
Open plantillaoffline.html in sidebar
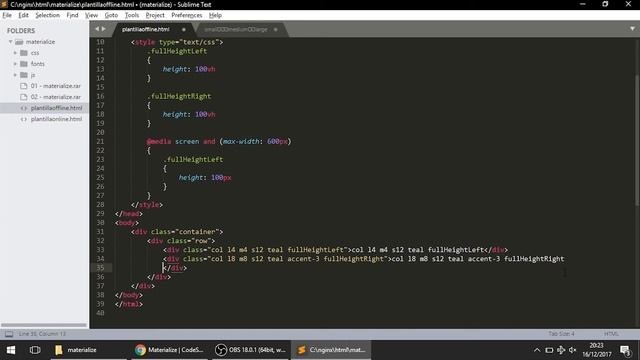56,108
